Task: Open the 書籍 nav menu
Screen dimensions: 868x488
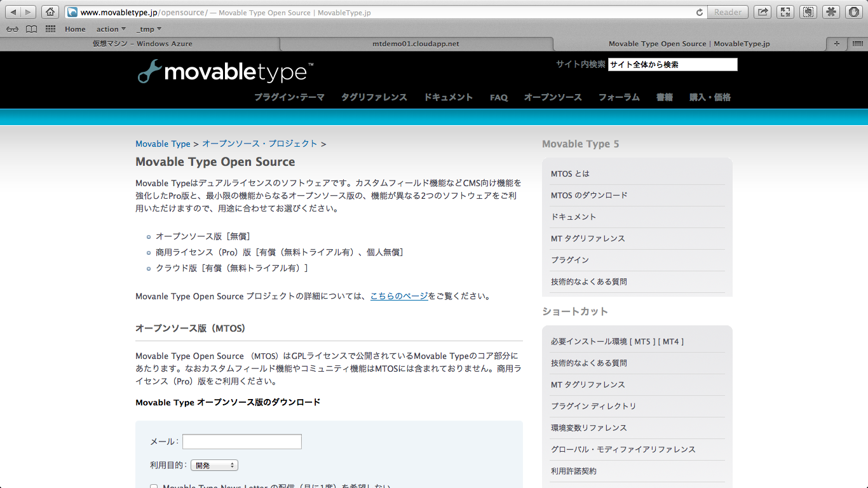Action: click(665, 97)
